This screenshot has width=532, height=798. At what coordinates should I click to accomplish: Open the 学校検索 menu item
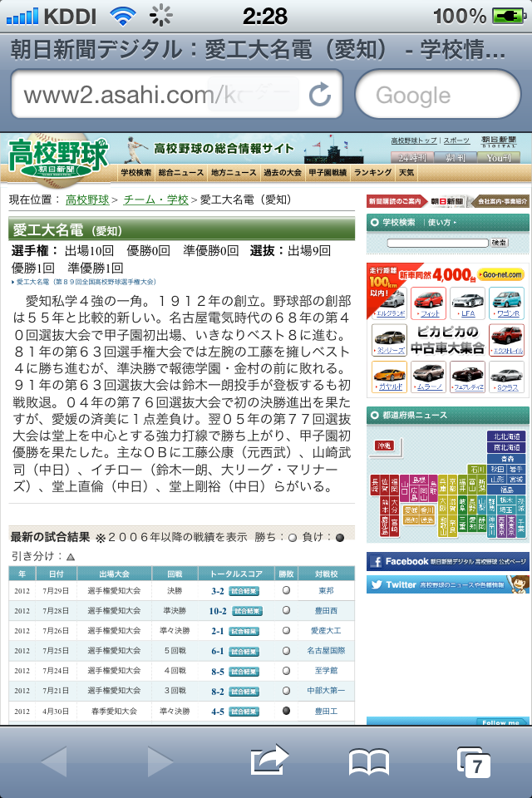(136, 173)
